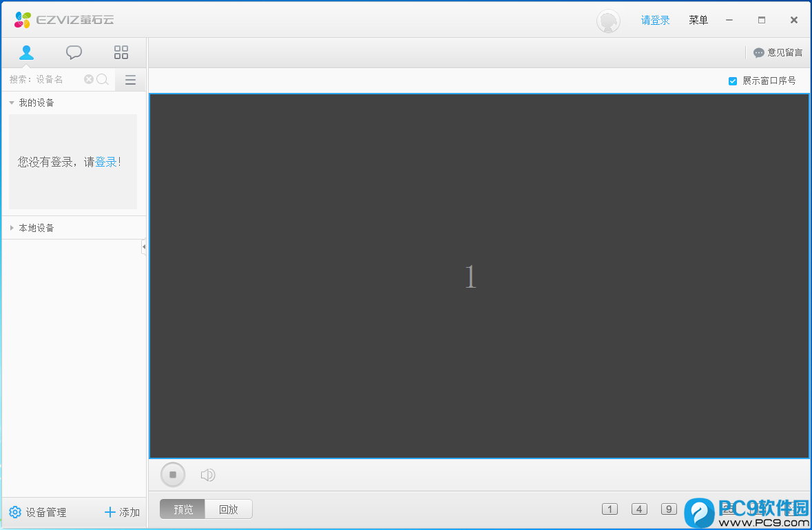
Task: Close the EZVIZ window
Action: 794,20
